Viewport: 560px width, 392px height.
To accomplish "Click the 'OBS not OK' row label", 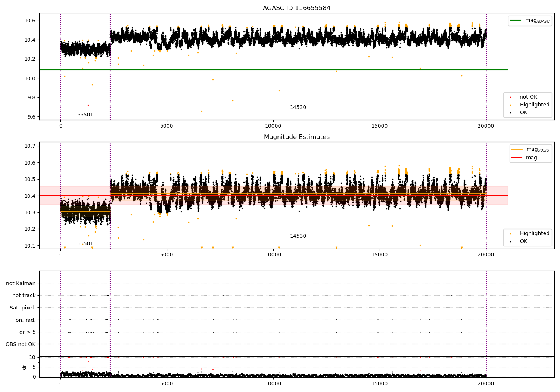I will 21,344.
